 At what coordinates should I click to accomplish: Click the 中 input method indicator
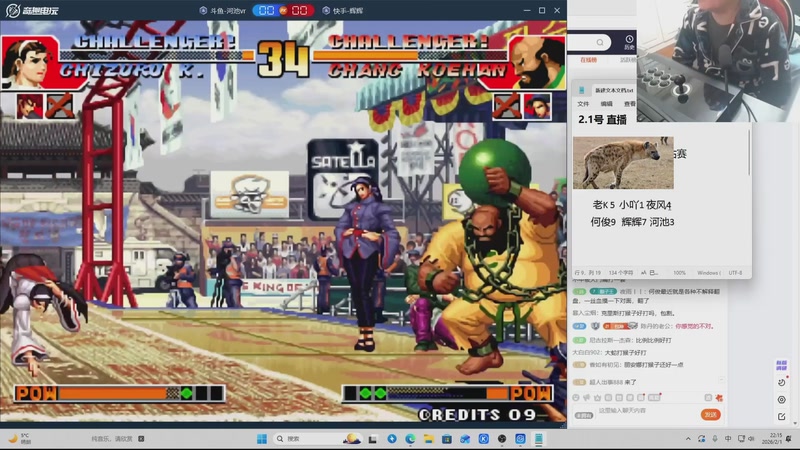coord(728,439)
